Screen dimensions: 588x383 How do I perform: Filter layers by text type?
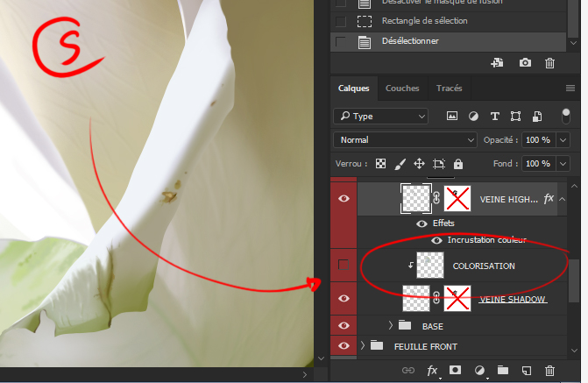tap(494, 116)
